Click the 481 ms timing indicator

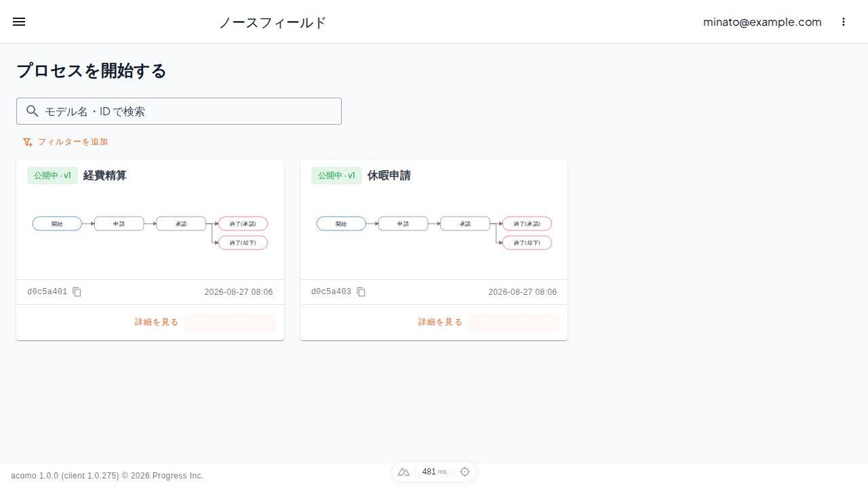[434, 472]
